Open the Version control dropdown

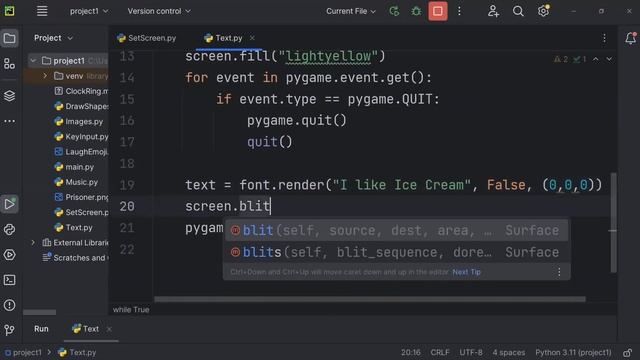(x=159, y=11)
